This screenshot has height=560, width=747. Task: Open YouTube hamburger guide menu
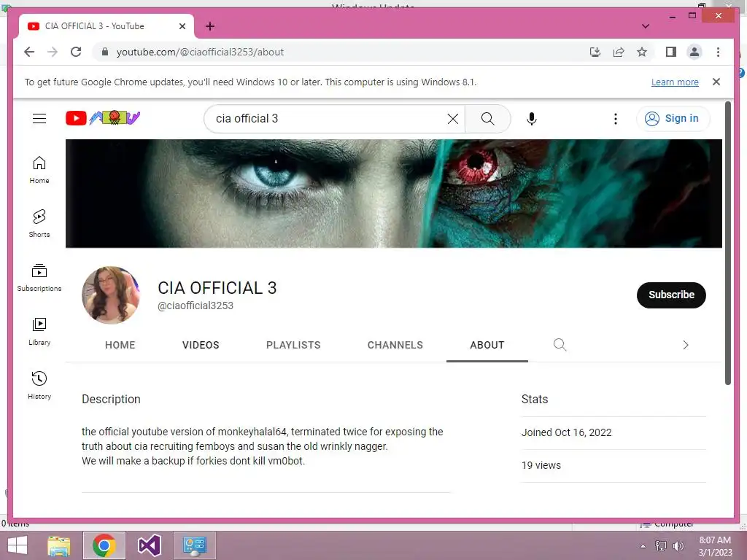click(x=39, y=118)
